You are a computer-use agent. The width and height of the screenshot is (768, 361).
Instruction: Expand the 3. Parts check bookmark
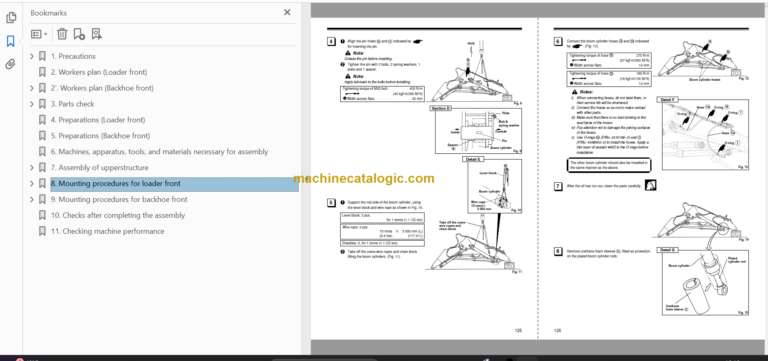pos(32,104)
